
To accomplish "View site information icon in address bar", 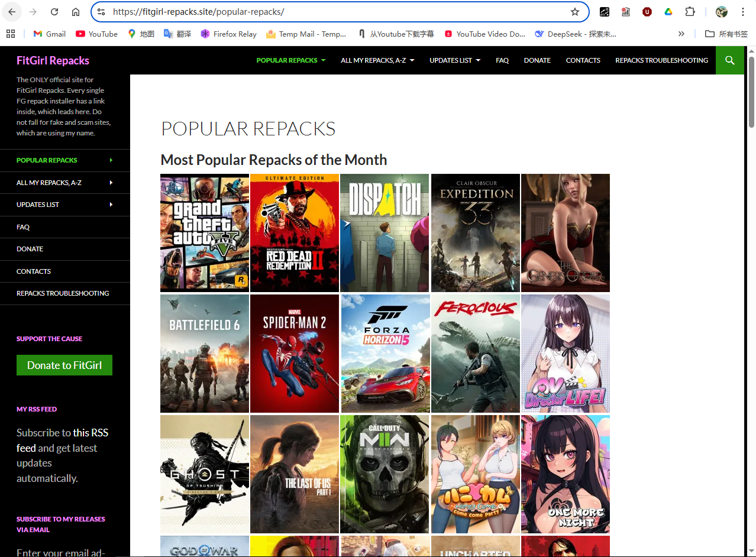I will coord(101,12).
